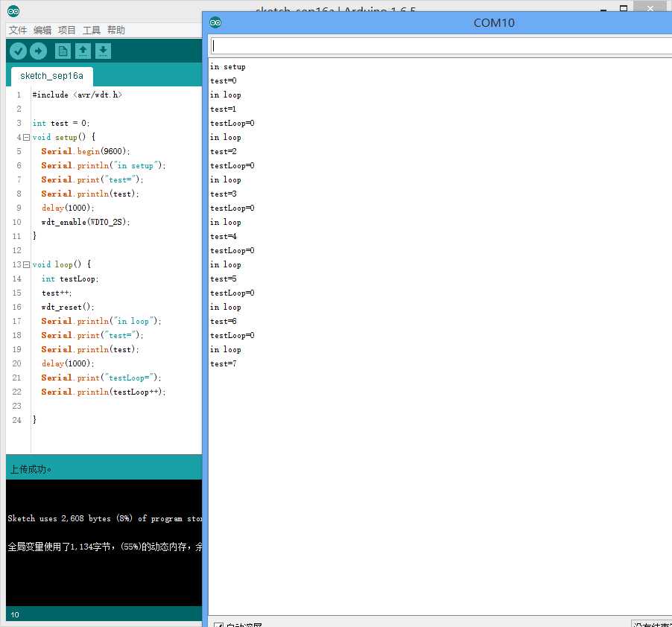Maximize the Arduino IDE window
672x627 pixels.
pyautogui.click(x=624, y=7)
